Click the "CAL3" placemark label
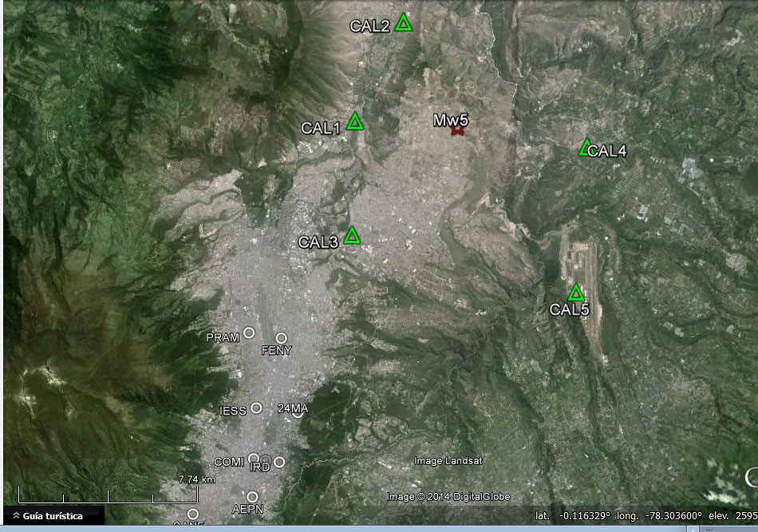The image size is (758, 532). [x=318, y=242]
